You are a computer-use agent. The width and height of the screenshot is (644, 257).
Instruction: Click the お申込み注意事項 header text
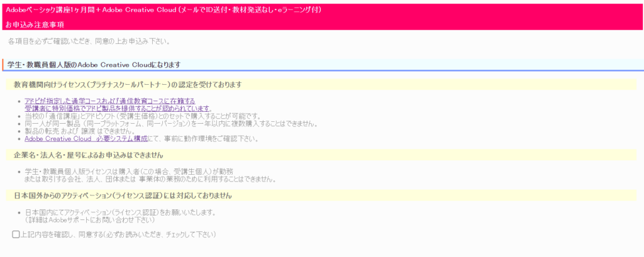pyautogui.click(x=35, y=25)
